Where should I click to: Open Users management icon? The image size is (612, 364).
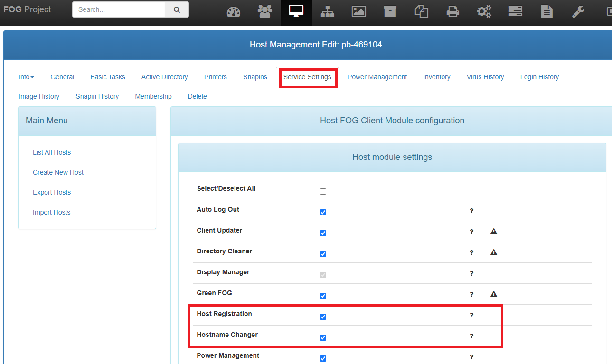[x=265, y=11]
